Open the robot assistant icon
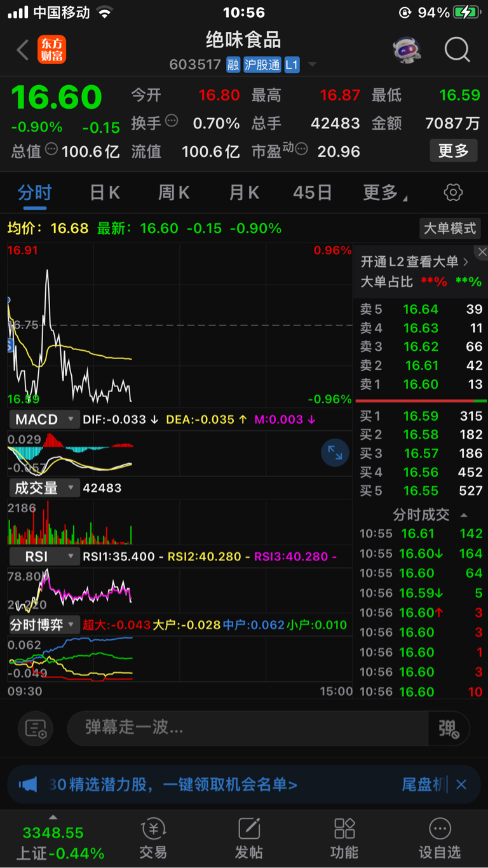Screen dimensions: 488x868 pyautogui.click(x=407, y=50)
